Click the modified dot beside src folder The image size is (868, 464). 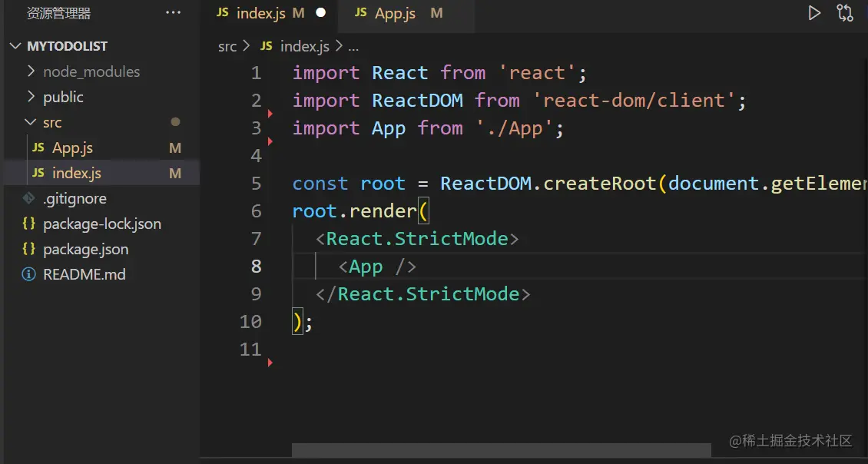point(175,122)
